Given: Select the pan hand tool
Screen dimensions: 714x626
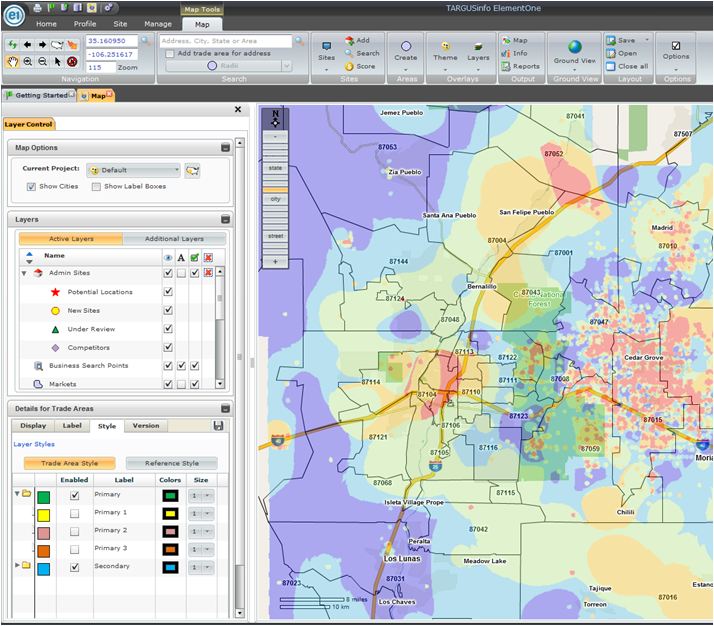Looking at the screenshot, I should coord(13,61).
